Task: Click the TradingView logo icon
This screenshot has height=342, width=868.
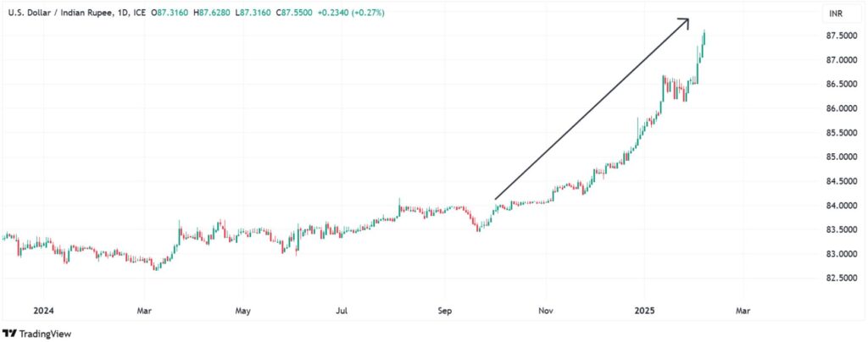Action: coord(9,332)
